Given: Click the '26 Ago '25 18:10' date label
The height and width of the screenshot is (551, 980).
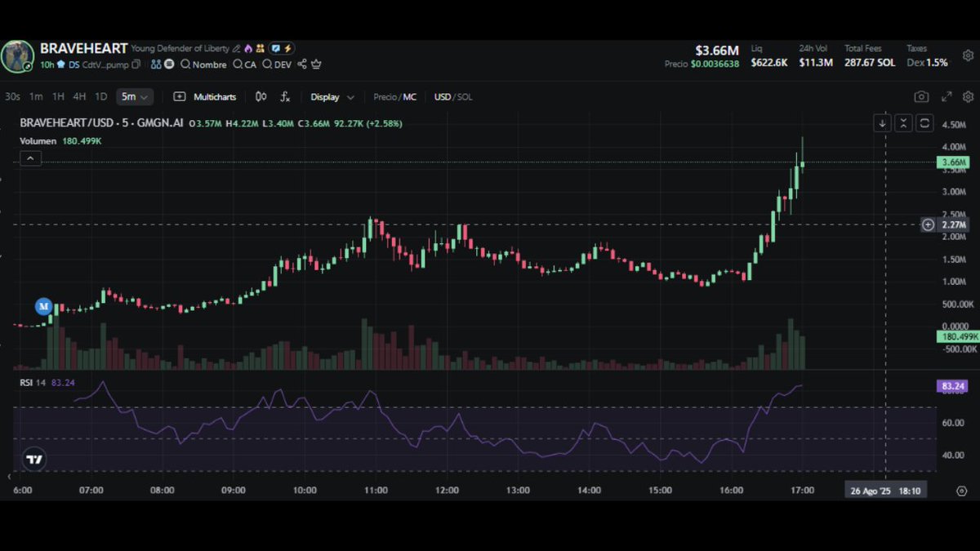Looking at the screenshot, I should point(886,491).
